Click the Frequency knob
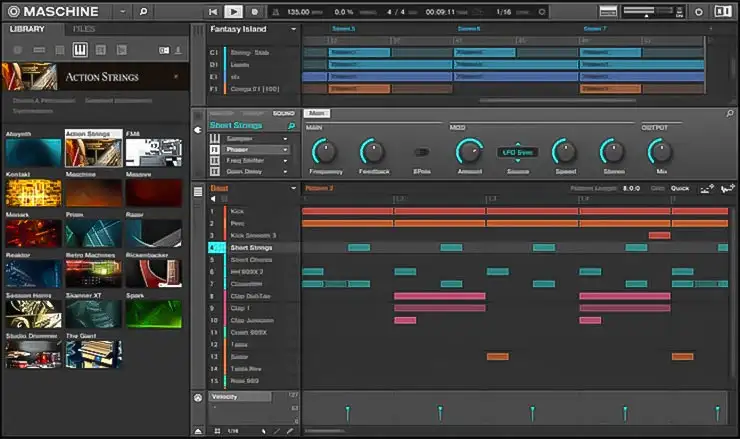Image resolution: width=740 pixels, height=439 pixels. [324, 152]
